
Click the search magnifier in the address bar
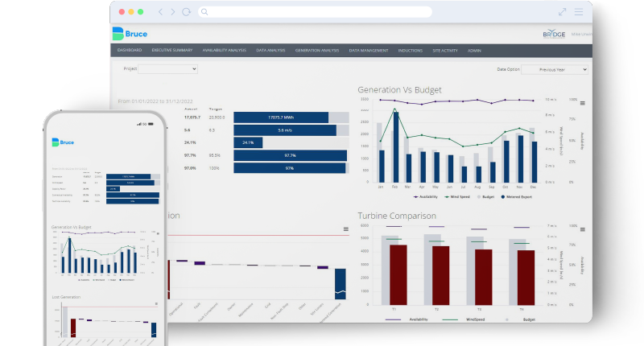click(204, 12)
